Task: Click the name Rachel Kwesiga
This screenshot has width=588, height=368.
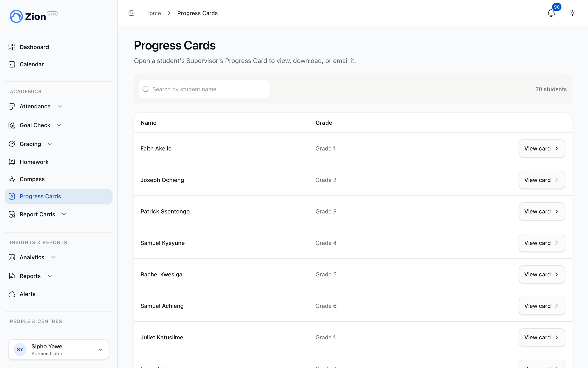Action: pos(161,274)
